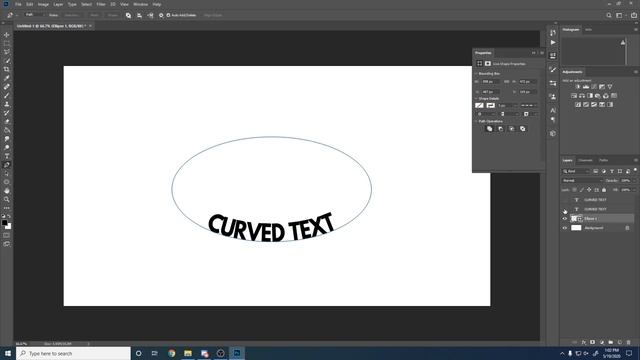This screenshot has width=640, height=360.
Task: Click the foreground color swatch
Action: [4, 222]
